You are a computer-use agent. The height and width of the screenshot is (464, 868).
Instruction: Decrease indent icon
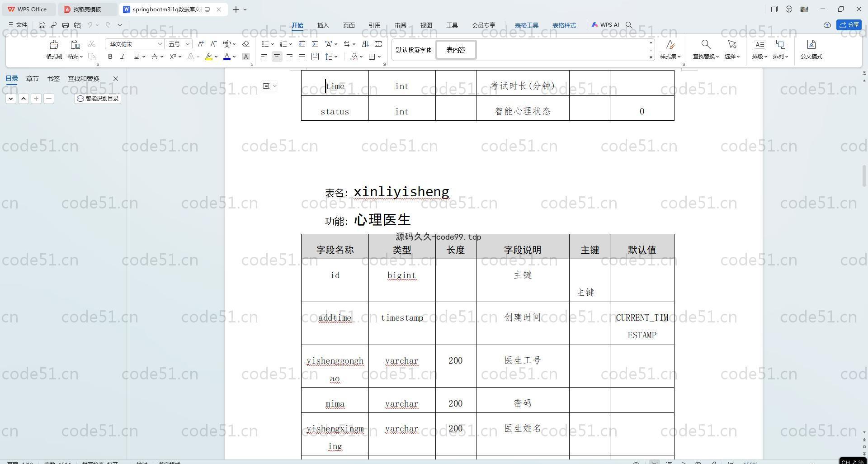[302, 44]
